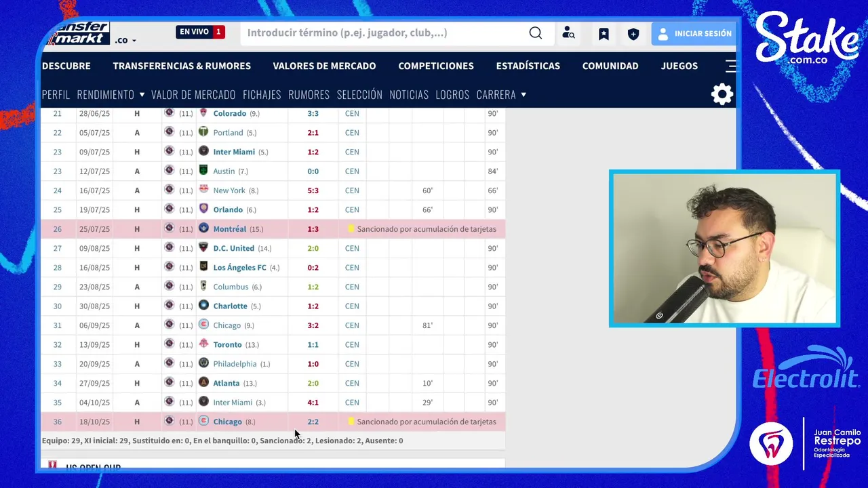The height and width of the screenshot is (488, 868).
Task: Open the hamburger menu icon
Action: tap(730, 66)
